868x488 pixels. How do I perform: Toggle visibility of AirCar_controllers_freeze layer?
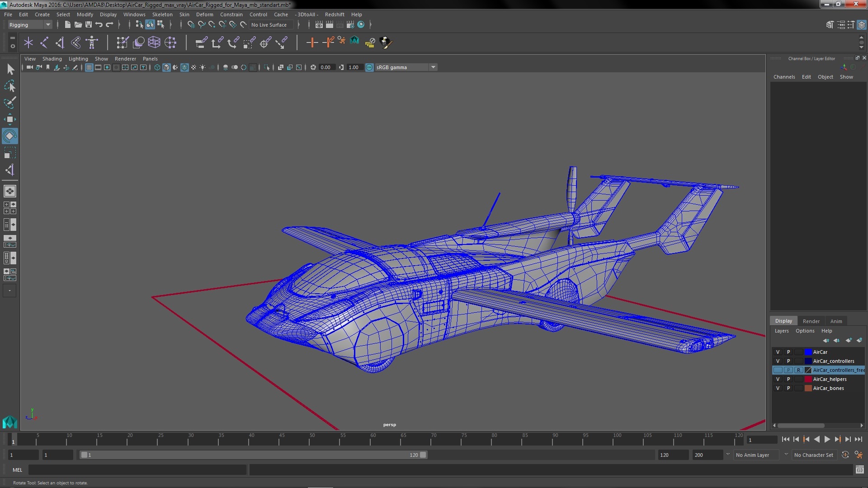pos(778,370)
